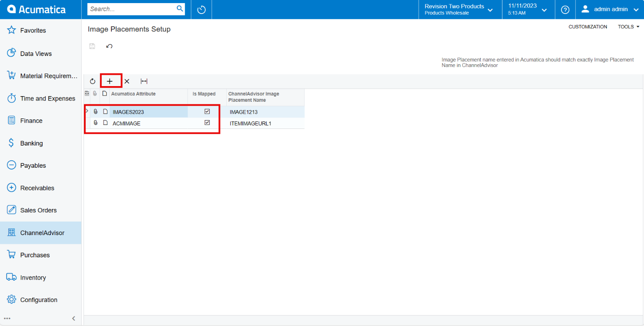Click the recent history clock icon
The image size is (644, 326).
201,10
